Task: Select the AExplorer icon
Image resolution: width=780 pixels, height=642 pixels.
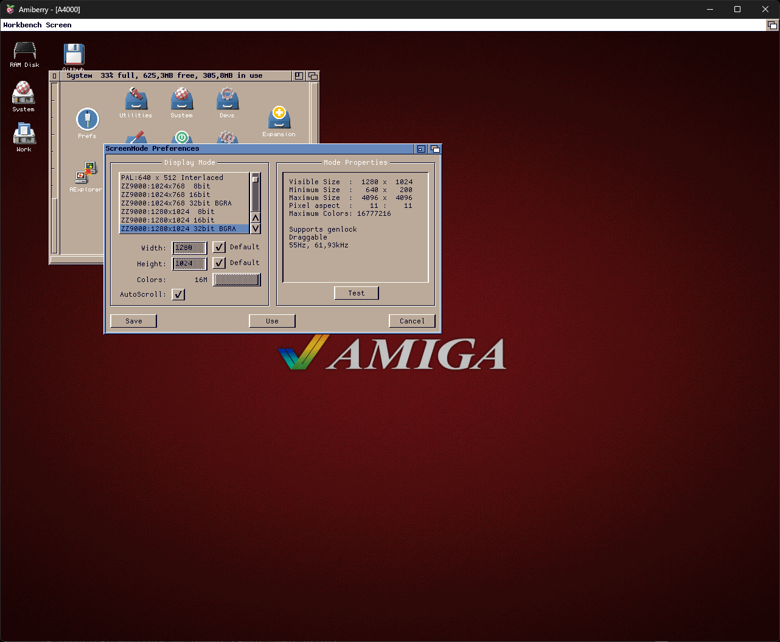Action: coord(86,177)
